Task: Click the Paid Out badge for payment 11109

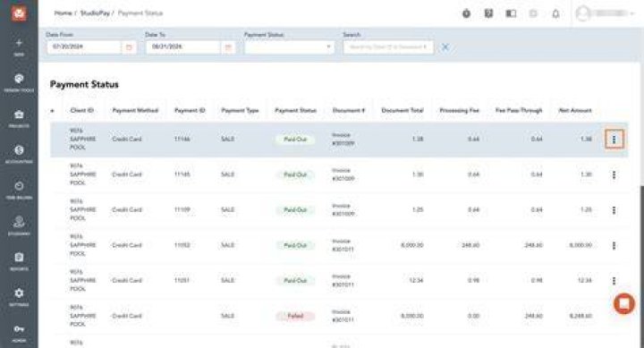Action: pos(295,210)
